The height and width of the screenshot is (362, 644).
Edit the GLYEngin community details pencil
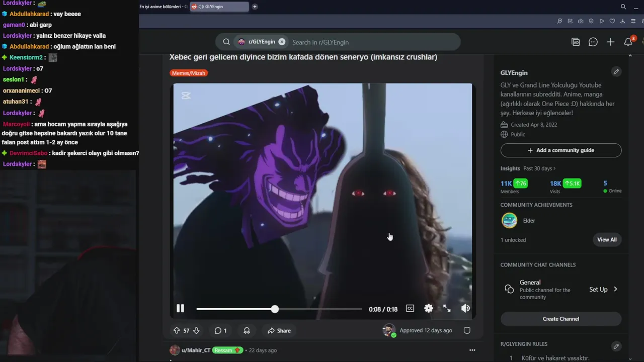(x=616, y=72)
